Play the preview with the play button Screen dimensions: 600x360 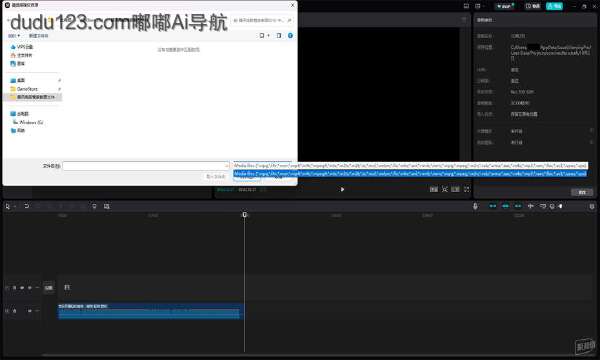[342, 189]
